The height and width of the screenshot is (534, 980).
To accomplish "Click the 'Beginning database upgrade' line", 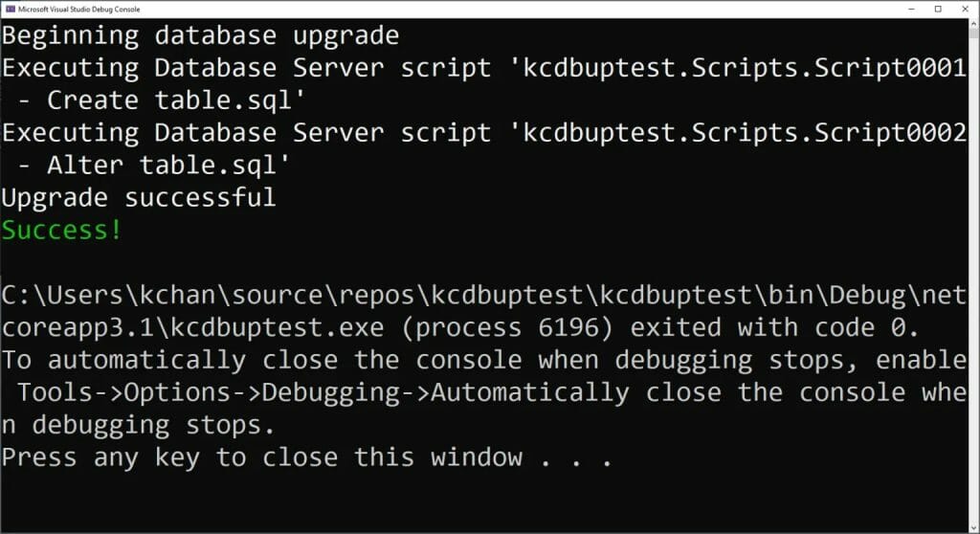I will pyautogui.click(x=200, y=35).
